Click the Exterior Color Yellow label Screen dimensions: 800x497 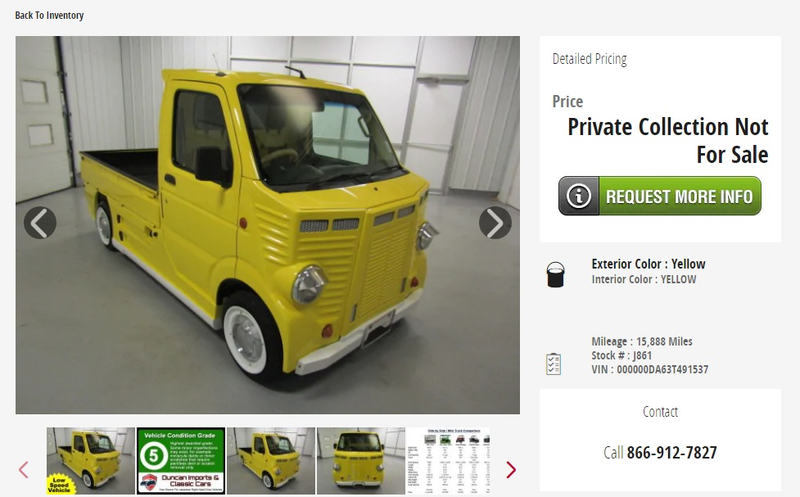coord(648,264)
